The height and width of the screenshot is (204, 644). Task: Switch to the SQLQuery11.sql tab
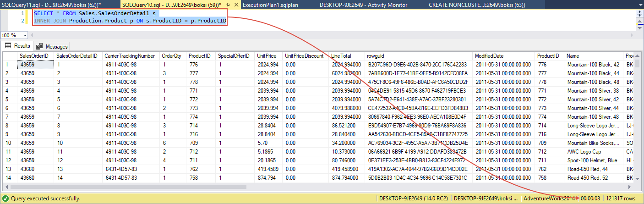point(50,4)
